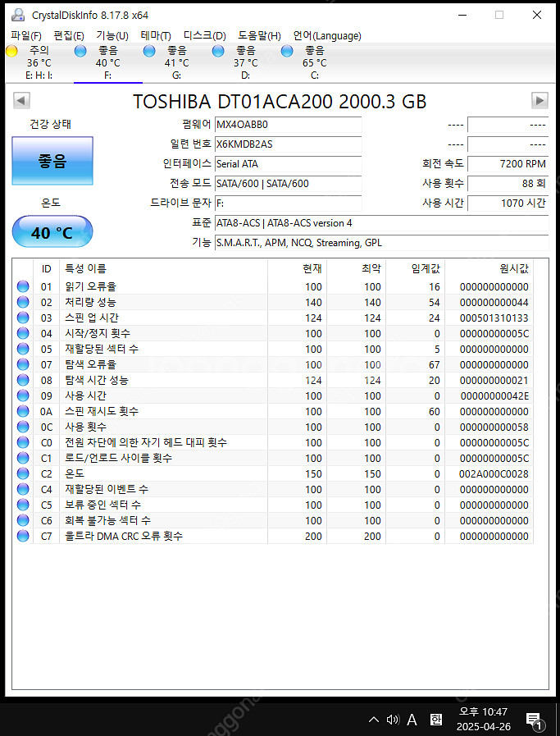Click the blue status orb for drive C:
The width and height of the screenshot is (560, 736).
coord(287,51)
